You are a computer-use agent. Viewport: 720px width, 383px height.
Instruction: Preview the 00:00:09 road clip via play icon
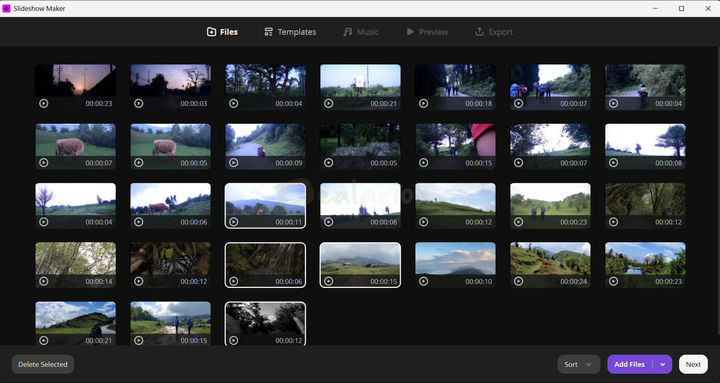tap(234, 163)
